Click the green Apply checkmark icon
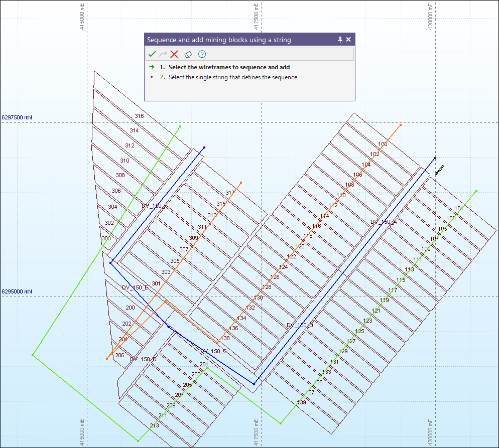The image size is (499, 448). click(152, 54)
